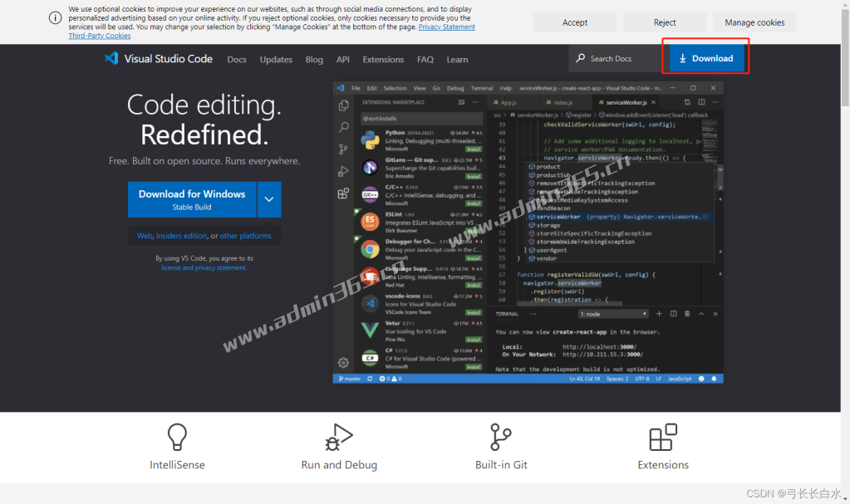850x504 pixels.
Task: Open license and privacy statement link
Action: click(x=204, y=267)
